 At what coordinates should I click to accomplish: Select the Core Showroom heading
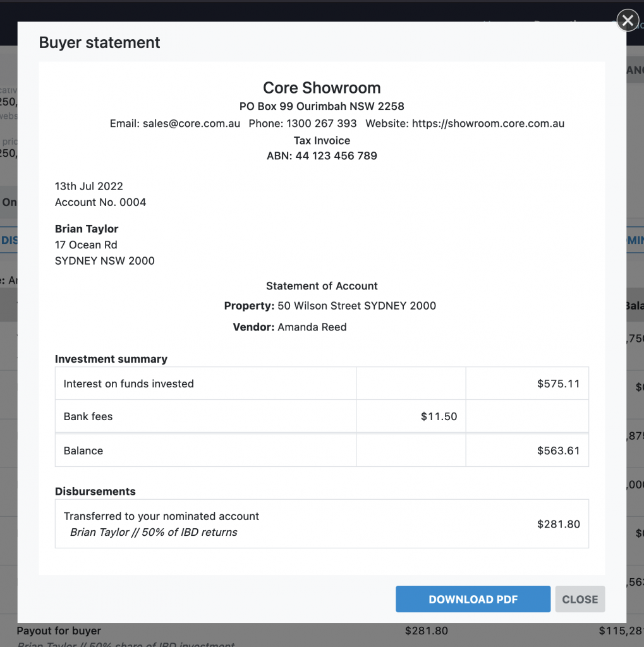tap(322, 88)
